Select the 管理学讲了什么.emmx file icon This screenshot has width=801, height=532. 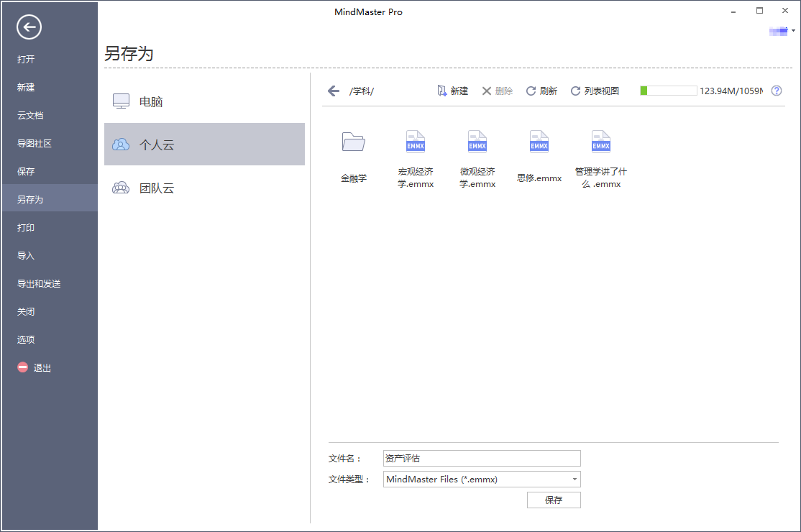[601, 142]
